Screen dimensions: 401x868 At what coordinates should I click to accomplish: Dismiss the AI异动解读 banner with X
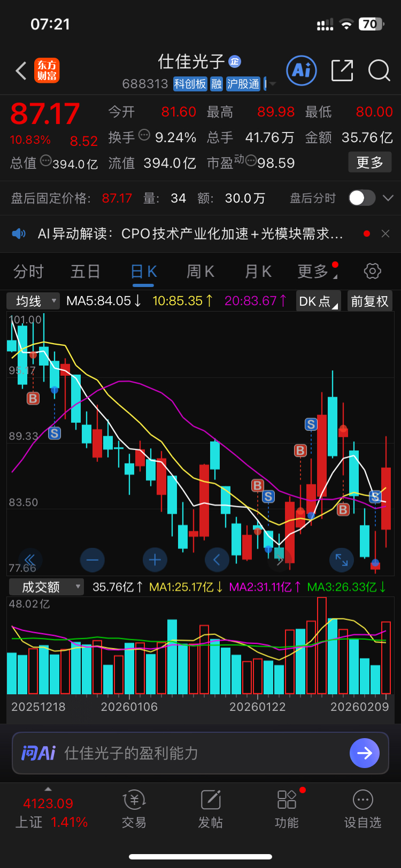[385, 234]
